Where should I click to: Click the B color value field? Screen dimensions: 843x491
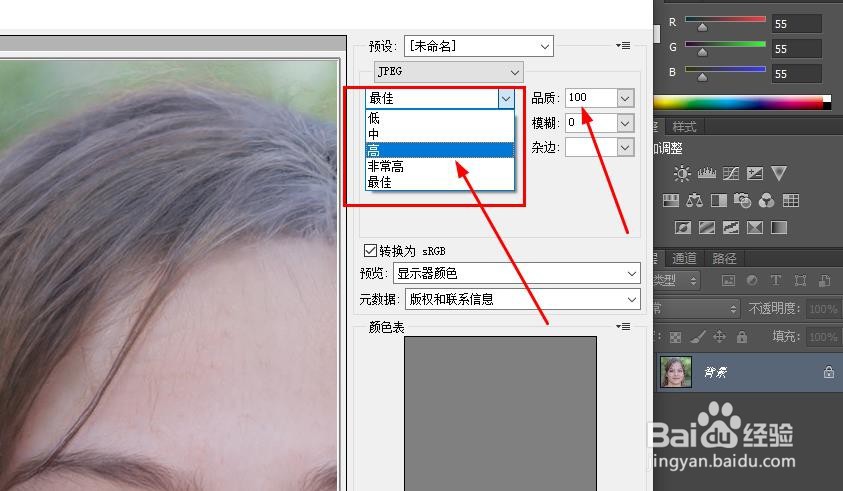click(x=796, y=74)
